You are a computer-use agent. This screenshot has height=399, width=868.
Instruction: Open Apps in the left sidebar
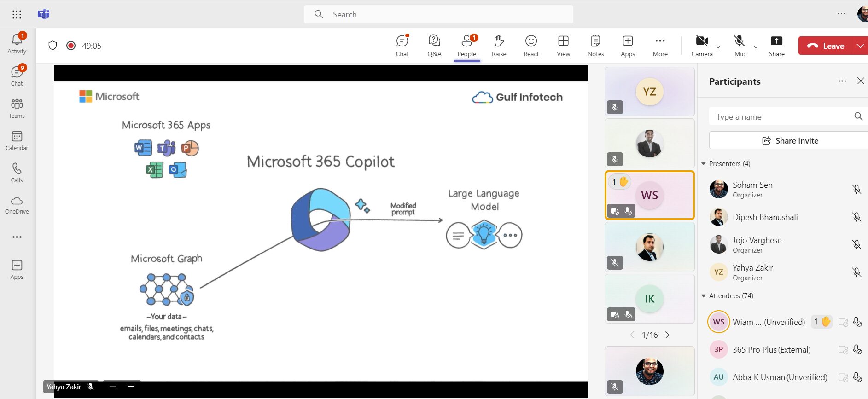[17, 269]
